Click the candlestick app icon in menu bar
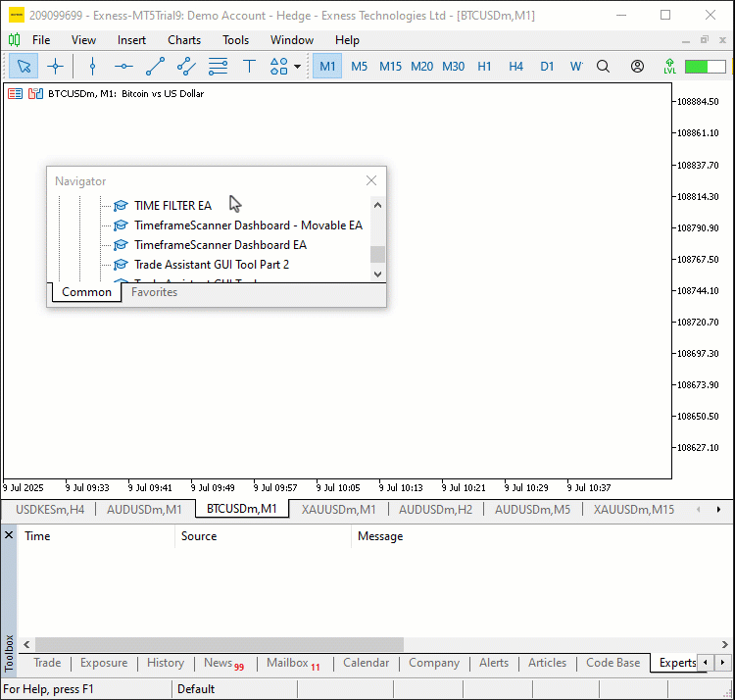This screenshot has width=735, height=700. pyautogui.click(x=14, y=40)
